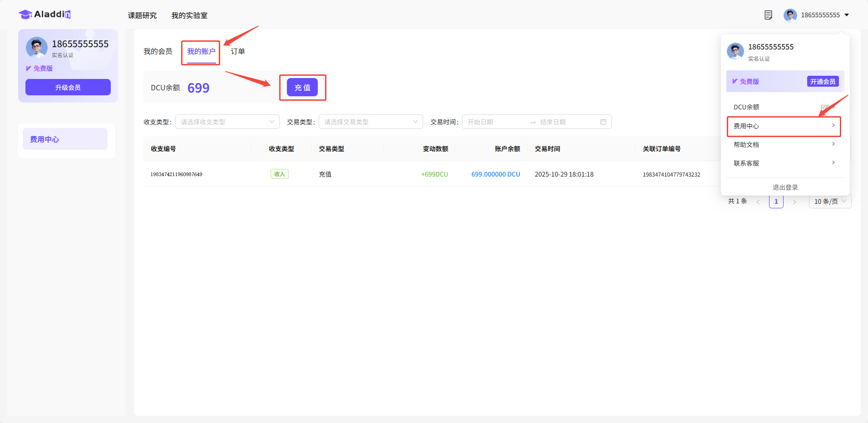Image resolution: width=868 pixels, height=423 pixels.
Task: Go to previous page arrow
Action: 758,202
